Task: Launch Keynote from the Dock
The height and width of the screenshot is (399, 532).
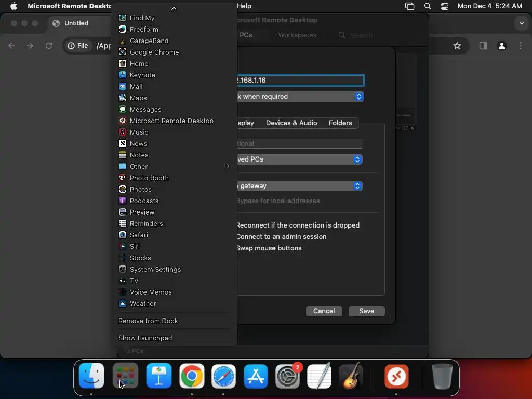Action: click(x=159, y=376)
